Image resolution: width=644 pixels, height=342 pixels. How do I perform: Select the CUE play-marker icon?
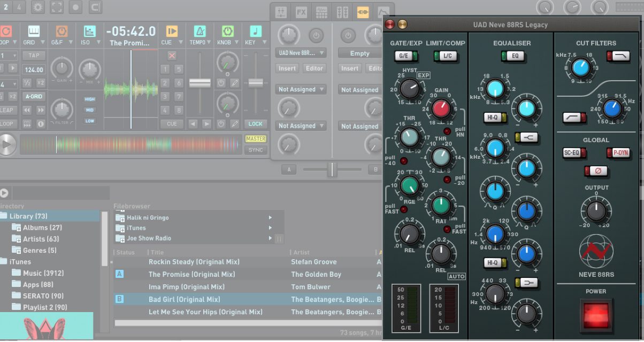click(172, 31)
